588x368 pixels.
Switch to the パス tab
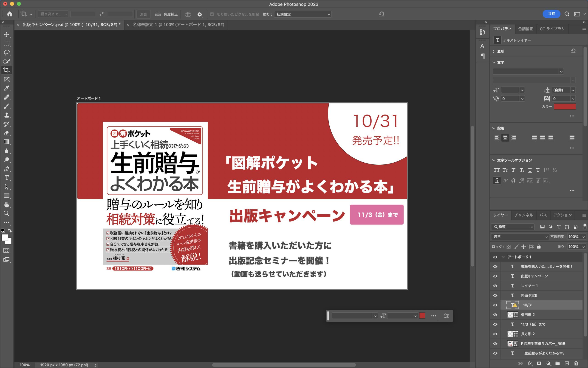(x=543, y=215)
